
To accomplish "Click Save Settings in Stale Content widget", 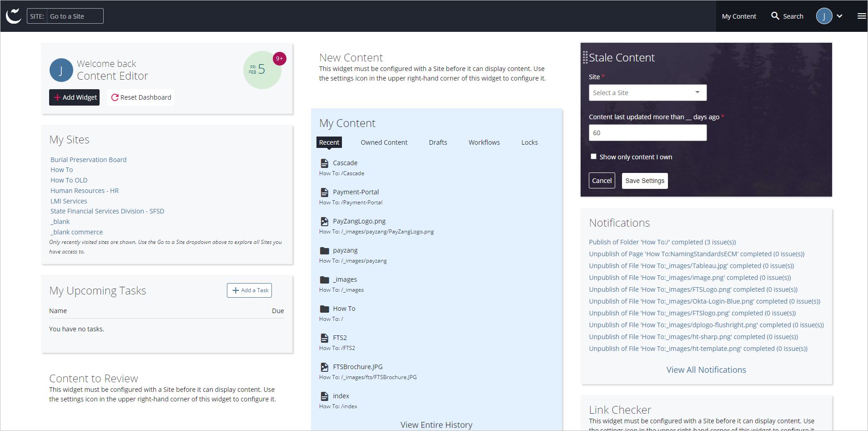I will pyautogui.click(x=644, y=180).
